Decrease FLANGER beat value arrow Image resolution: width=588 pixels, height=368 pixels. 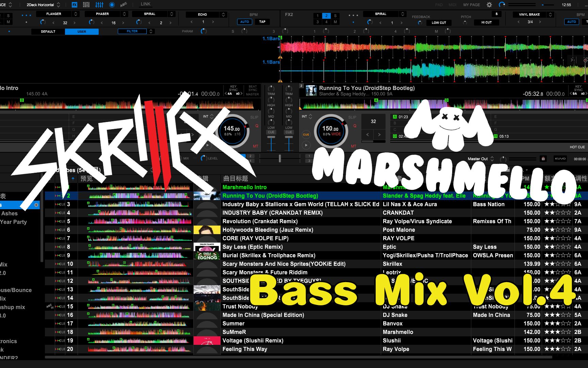(53, 22)
